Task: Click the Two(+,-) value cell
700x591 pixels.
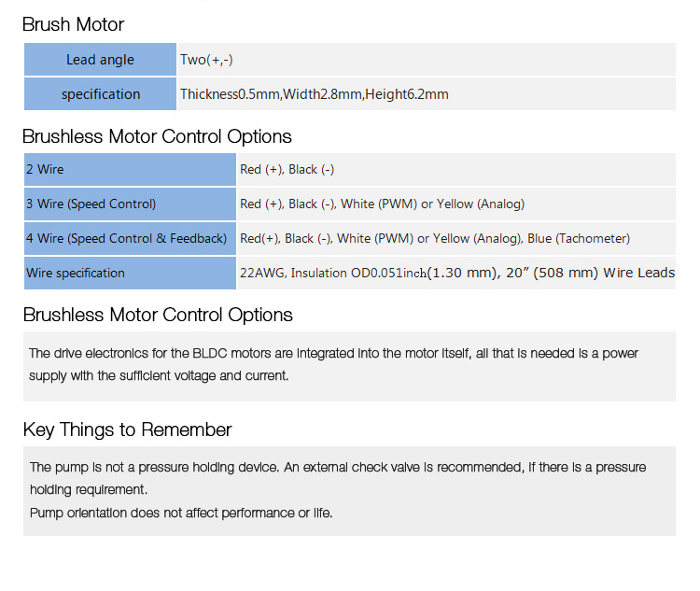Action: click(427, 60)
